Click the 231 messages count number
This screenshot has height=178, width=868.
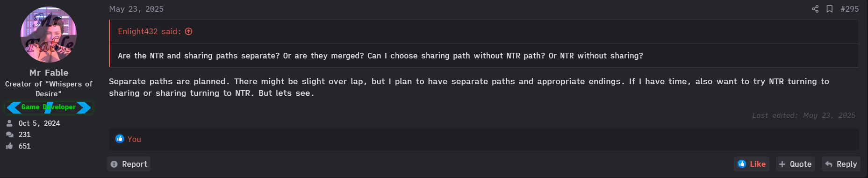pyautogui.click(x=24, y=135)
